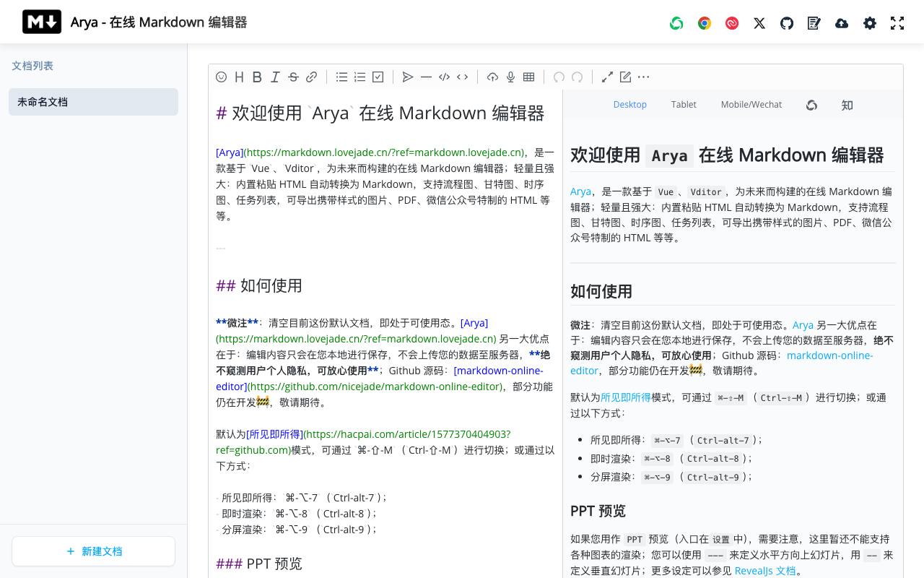This screenshot has width=924, height=578.
Task: Apply italic formatting
Action: pos(275,77)
